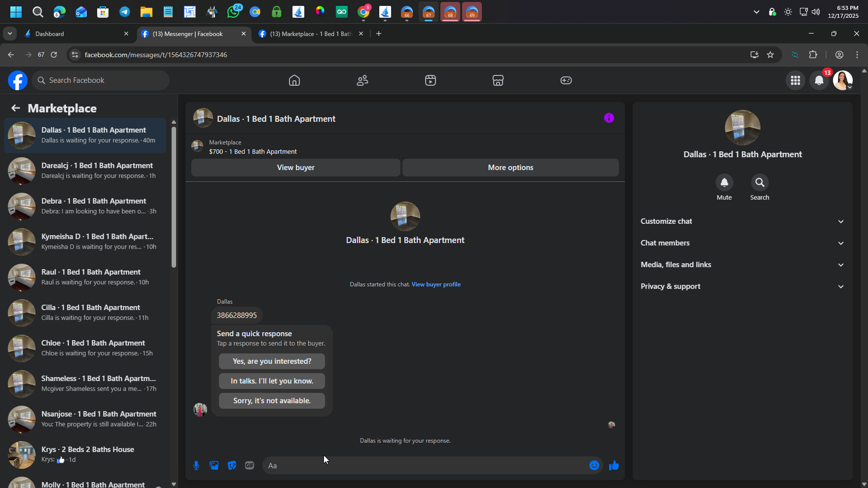The image size is (868, 488).
Task: Open install app icon in address bar
Action: point(754,55)
